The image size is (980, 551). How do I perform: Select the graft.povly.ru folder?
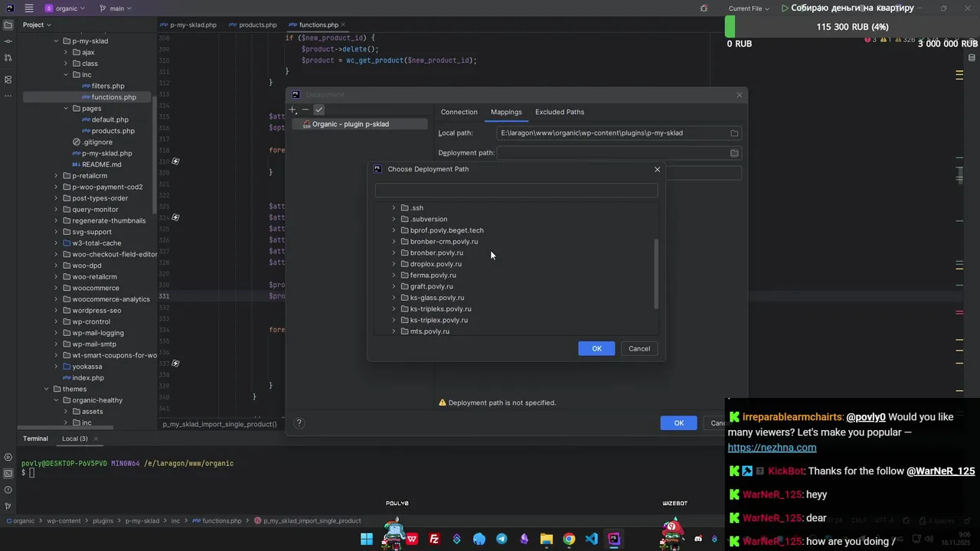point(431,286)
